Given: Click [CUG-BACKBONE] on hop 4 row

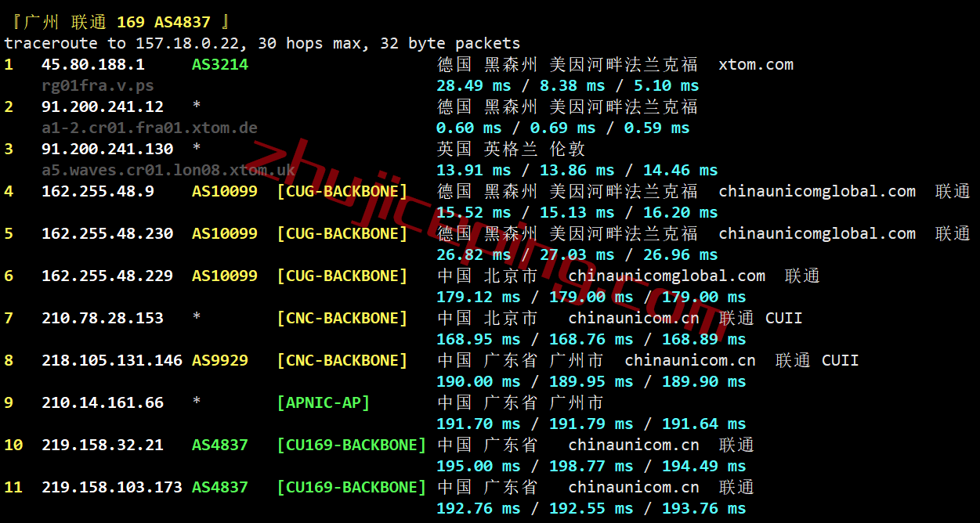Looking at the screenshot, I should pyautogui.click(x=342, y=191).
